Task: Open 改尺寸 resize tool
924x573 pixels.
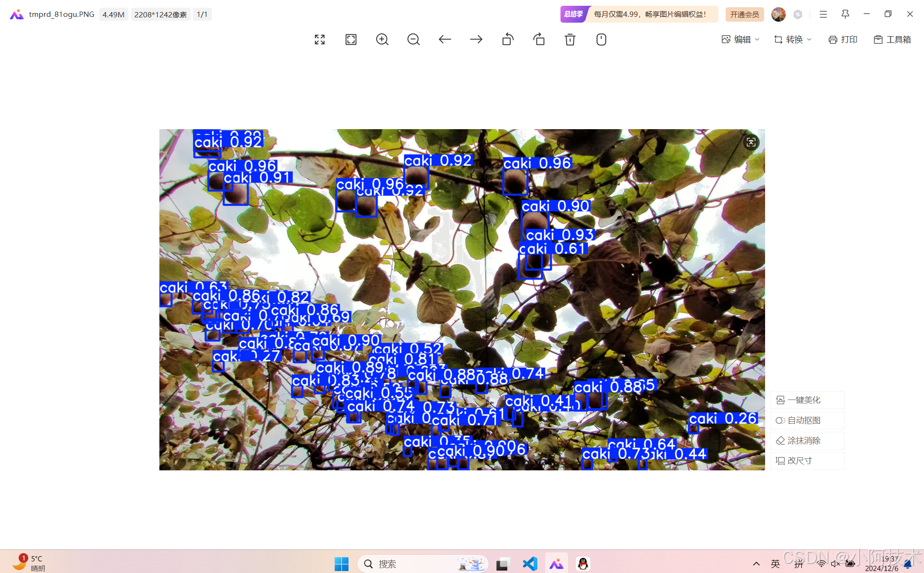Action: click(x=807, y=461)
